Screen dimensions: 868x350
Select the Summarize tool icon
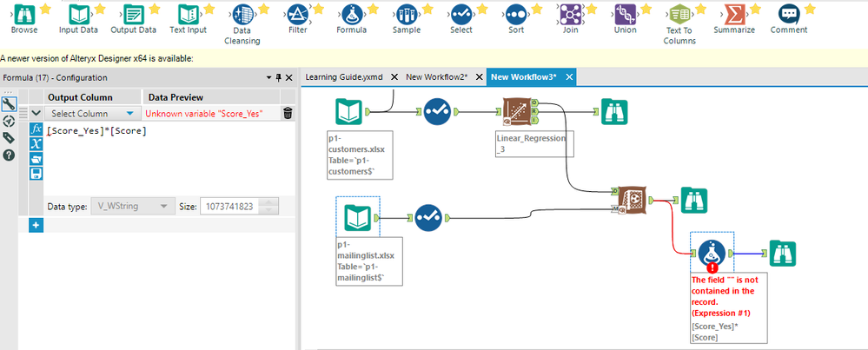tap(733, 13)
